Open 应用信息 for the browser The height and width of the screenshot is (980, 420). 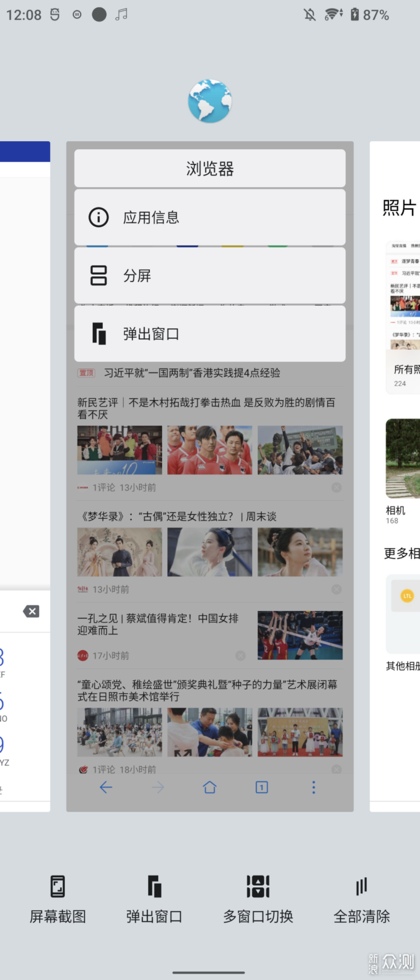click(x=210, y=217)
